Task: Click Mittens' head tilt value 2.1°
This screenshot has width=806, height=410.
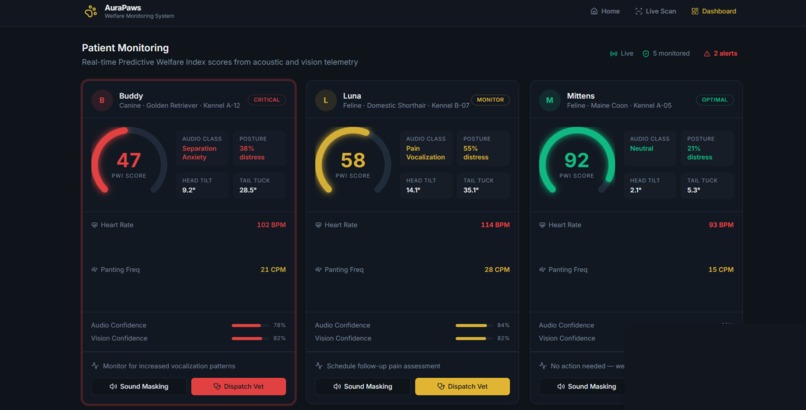Action: pyautogui.click(x=636, y=190)
